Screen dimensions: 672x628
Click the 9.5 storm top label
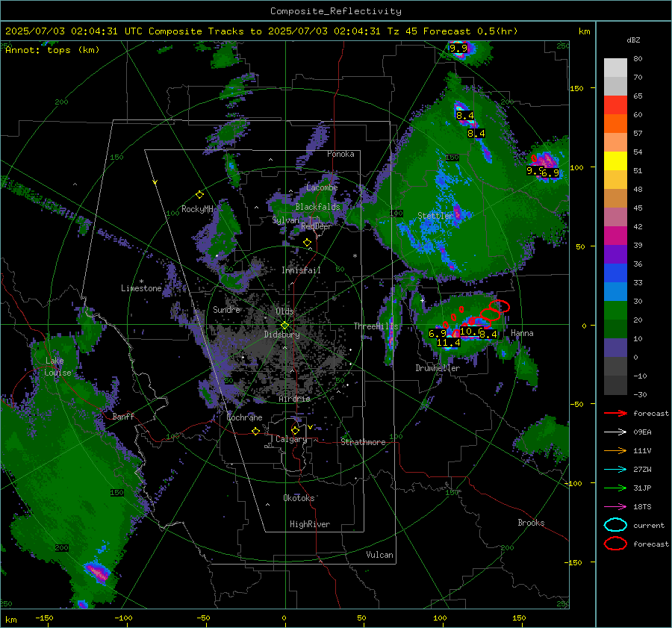534,170
